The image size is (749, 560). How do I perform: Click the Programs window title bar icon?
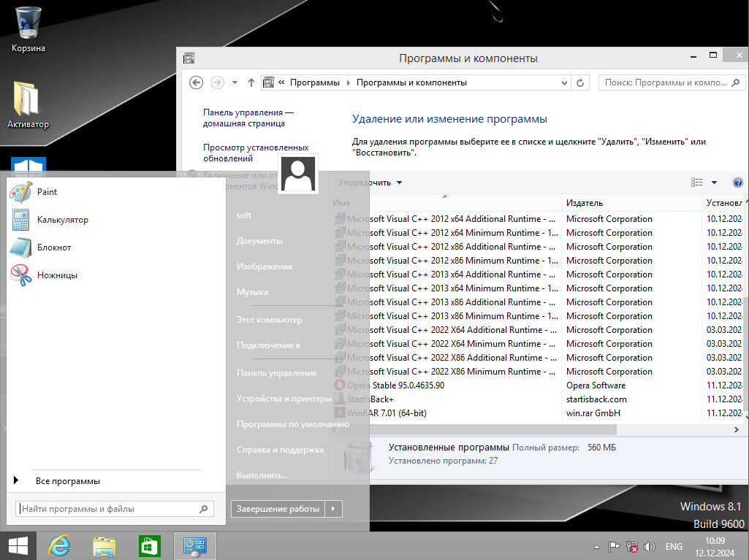click(x=189, y=58)
